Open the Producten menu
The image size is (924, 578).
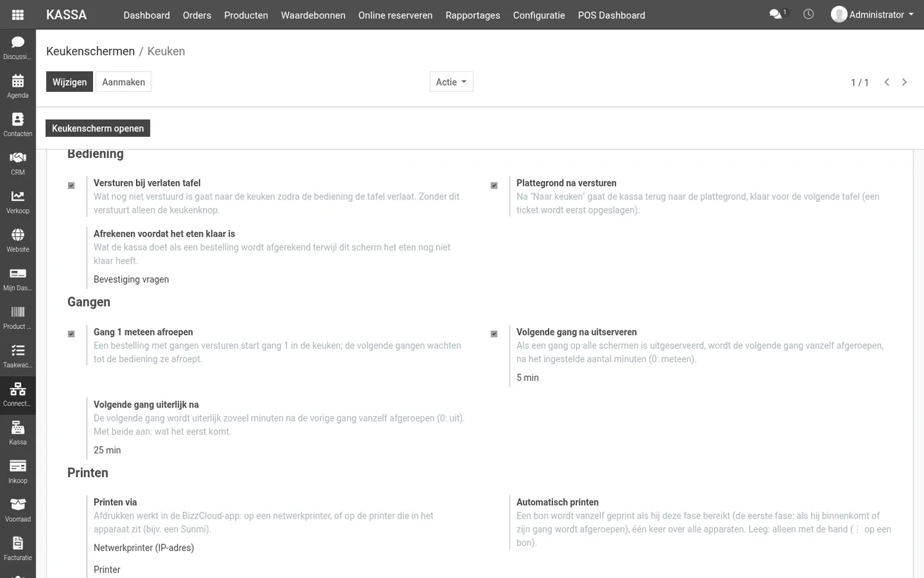pos(246,15)
